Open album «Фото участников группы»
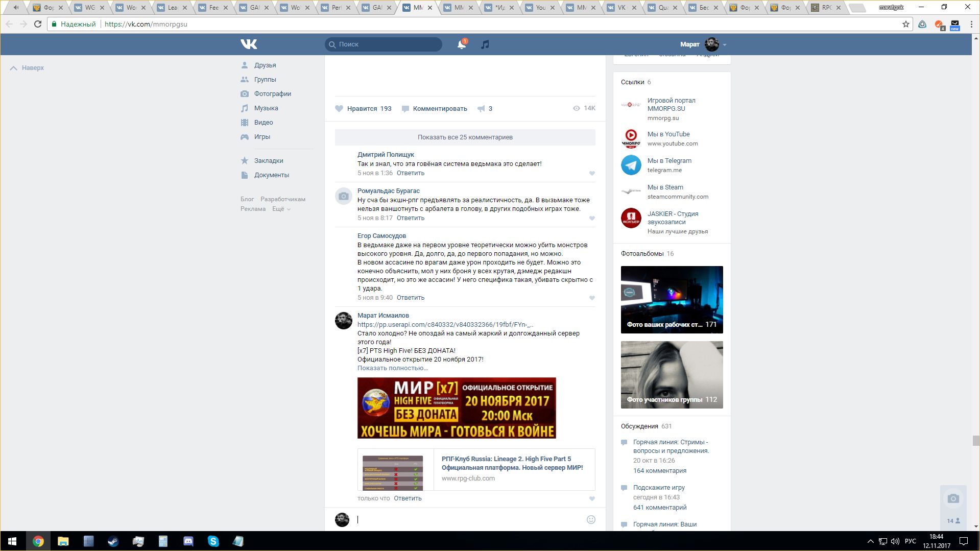Image resolution: width=980 pixels, height=551 pixels. pos(672,375)
